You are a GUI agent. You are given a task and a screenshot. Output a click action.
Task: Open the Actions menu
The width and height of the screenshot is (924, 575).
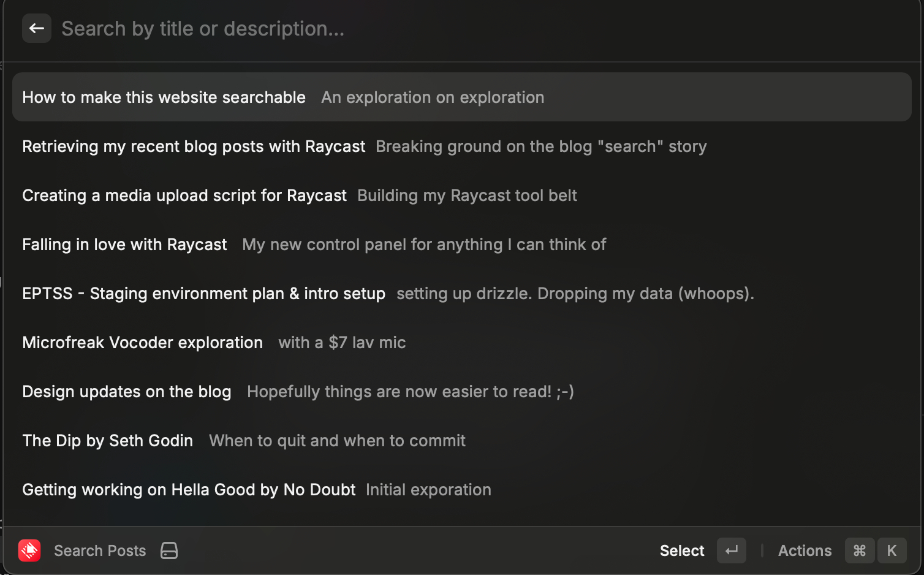805,550
